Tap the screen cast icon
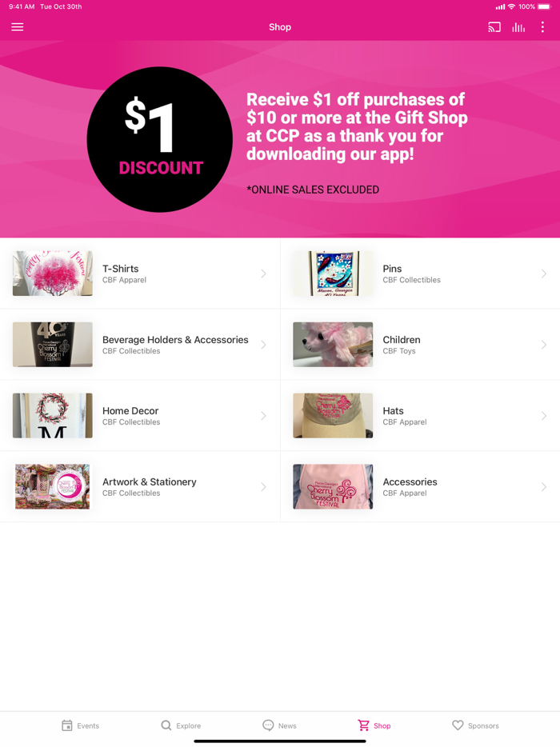The height and width of the screenshot is (747, 560). pos(494,27)
